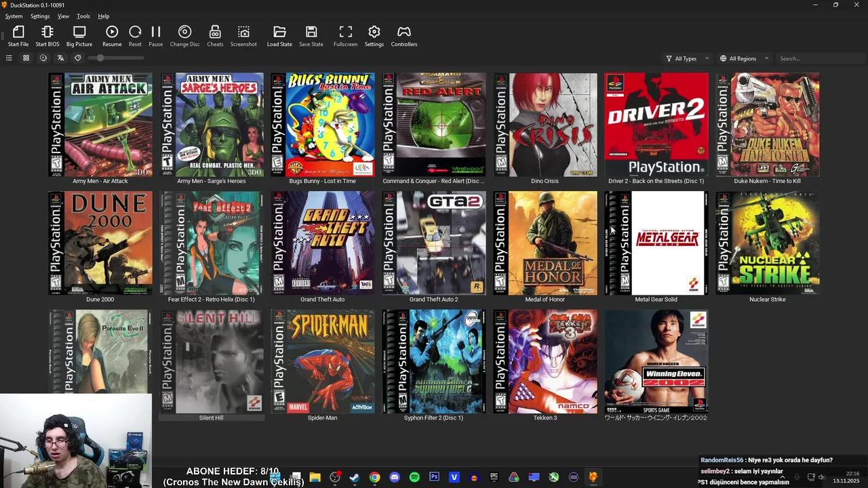Image resolution: width=868 pixels, height=488 pixels.
Task: Select Duke Nukem - Time to Kill cover
Action: tap(768, 125)
